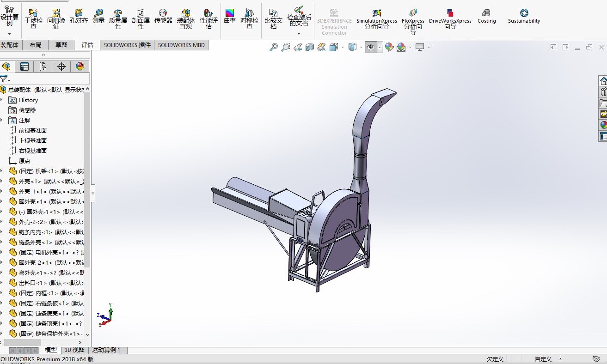
Task: Open the Sustainability tool
Action: 524,16
